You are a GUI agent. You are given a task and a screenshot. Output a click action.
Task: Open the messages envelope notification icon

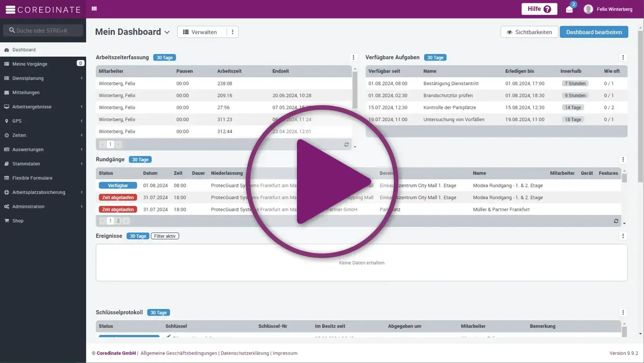pyautogui.click(x=569, y=10)
